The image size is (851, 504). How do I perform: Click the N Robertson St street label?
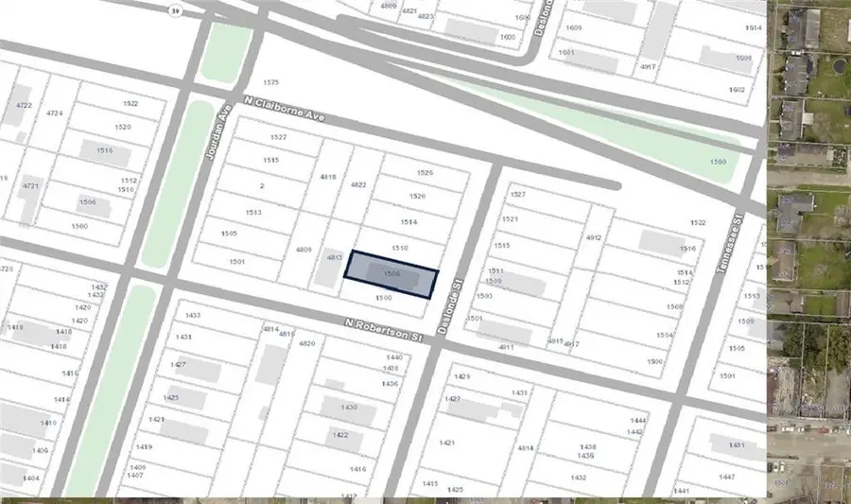[x=384, y=330]
